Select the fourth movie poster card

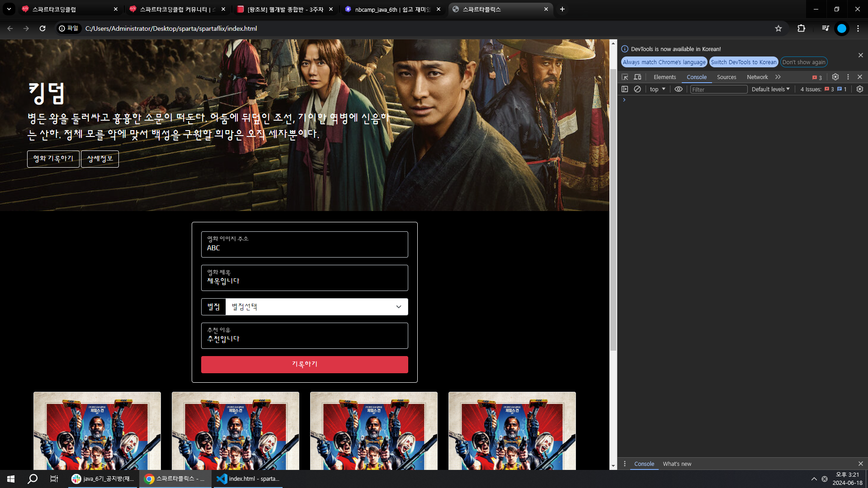(x=512, y=431)
